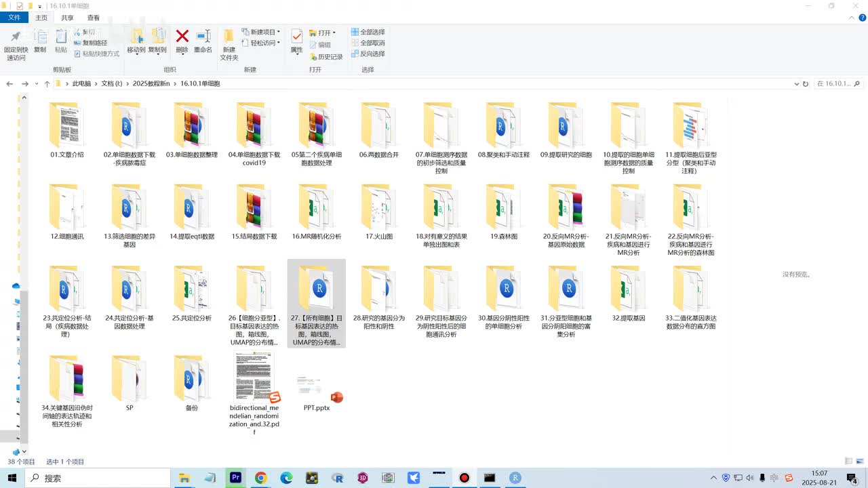The width and height of the screenshot is (868, 488).
Task: Click the 剪切 cut command
Action: (85, 32)
